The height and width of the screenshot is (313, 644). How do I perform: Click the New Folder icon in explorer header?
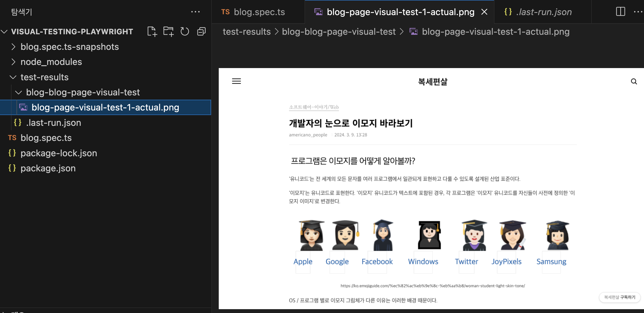click(x=168, y=31)
